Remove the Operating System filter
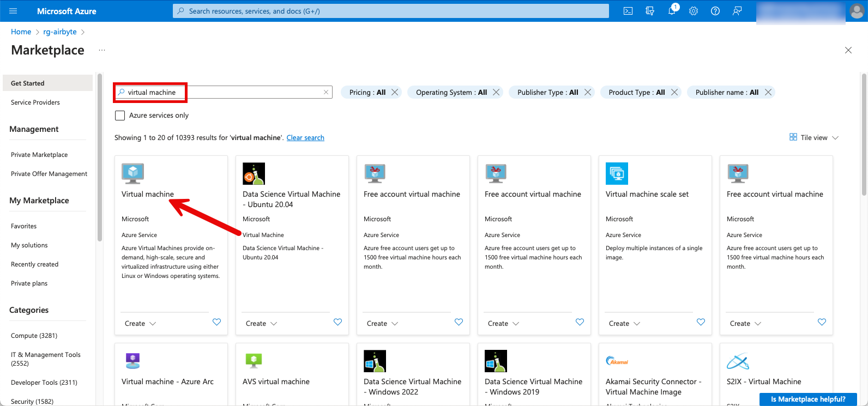Viewport: 868px width, 406px height. [496, 92]
